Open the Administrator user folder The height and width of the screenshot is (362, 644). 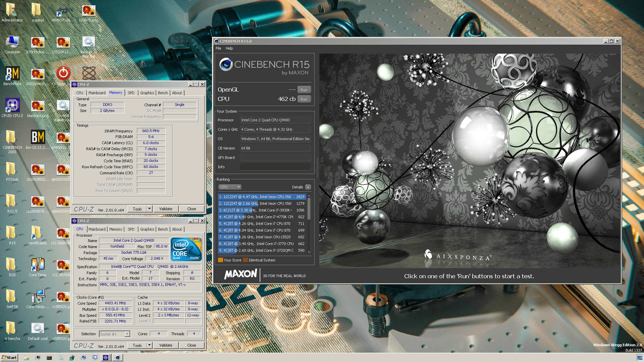pyautogui.click(x=12, y=12)
